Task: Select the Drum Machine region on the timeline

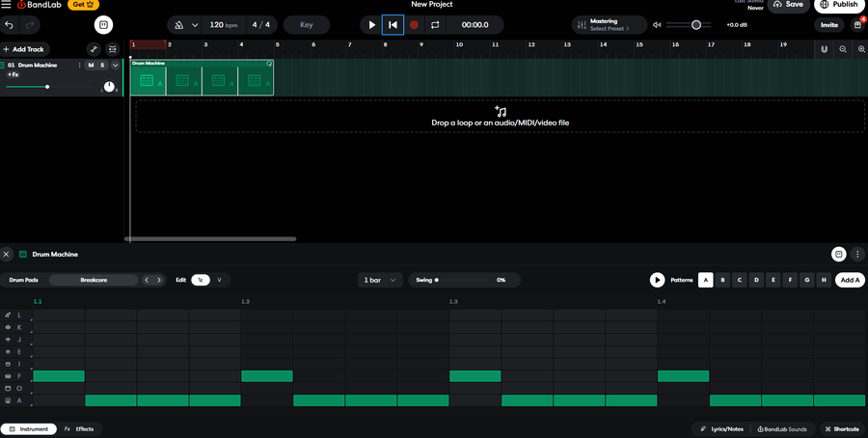Action: click(x=203, y=77)
